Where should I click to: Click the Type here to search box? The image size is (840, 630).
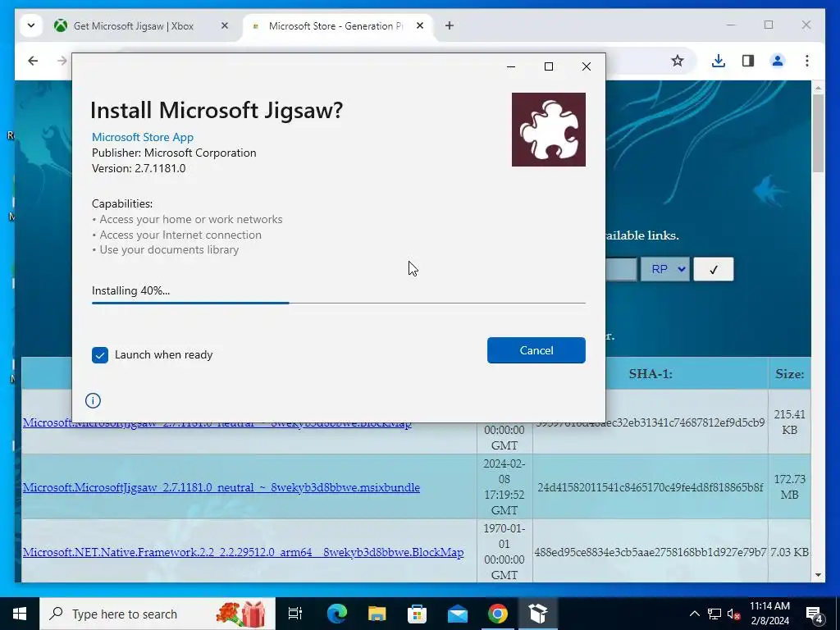pyautogui.click(x=157, y=614)
